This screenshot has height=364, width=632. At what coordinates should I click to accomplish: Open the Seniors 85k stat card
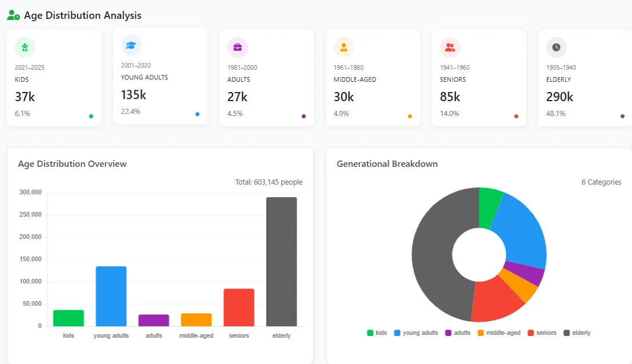tap(479, 78)
